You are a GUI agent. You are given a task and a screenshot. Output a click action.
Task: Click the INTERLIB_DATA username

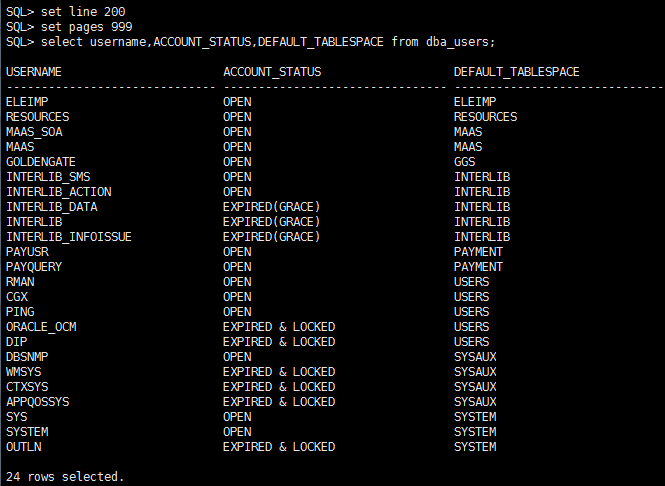(x=52, y=207)
